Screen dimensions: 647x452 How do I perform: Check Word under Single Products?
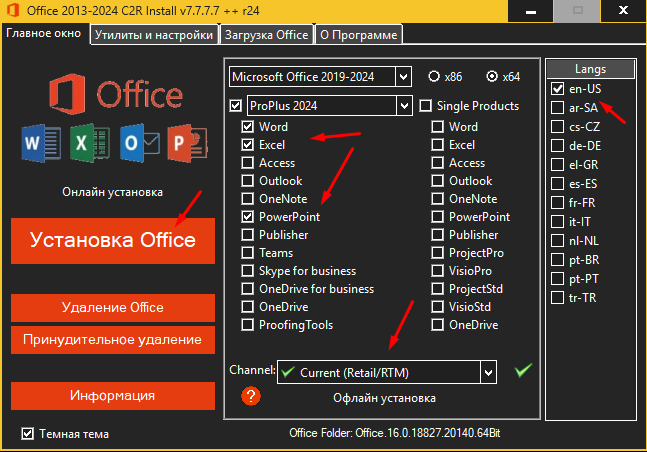pyautogui.click(x=437, y=127)
